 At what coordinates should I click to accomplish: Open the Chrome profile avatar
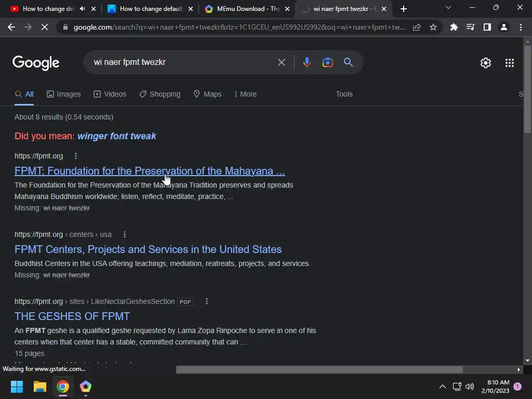504,27
